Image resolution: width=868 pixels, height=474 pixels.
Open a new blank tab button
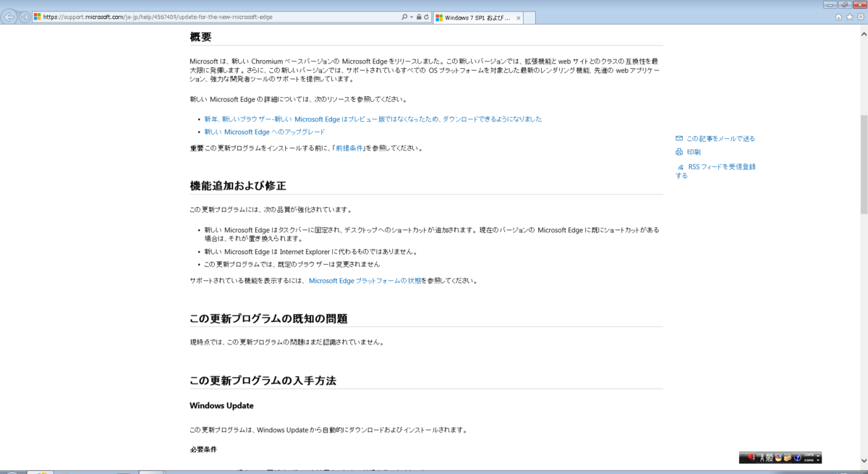click(x=529, y=17)
